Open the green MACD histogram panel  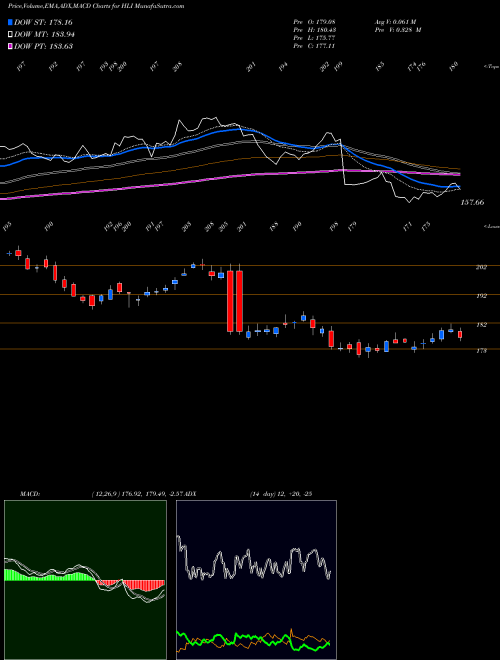pos(85,580)
